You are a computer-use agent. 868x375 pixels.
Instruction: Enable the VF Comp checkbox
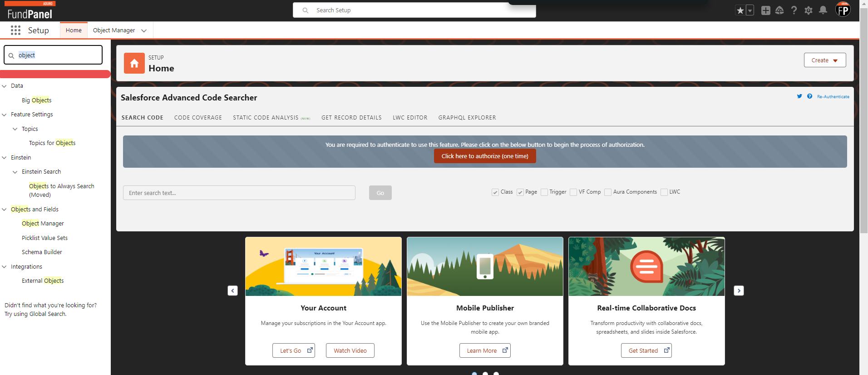(573, 192)
